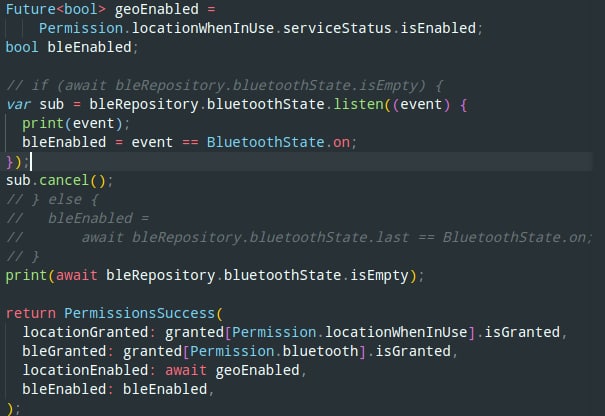This screenshot has height=416, width=605.
Task: Click final closing ); of return
Action: [13, 408]
